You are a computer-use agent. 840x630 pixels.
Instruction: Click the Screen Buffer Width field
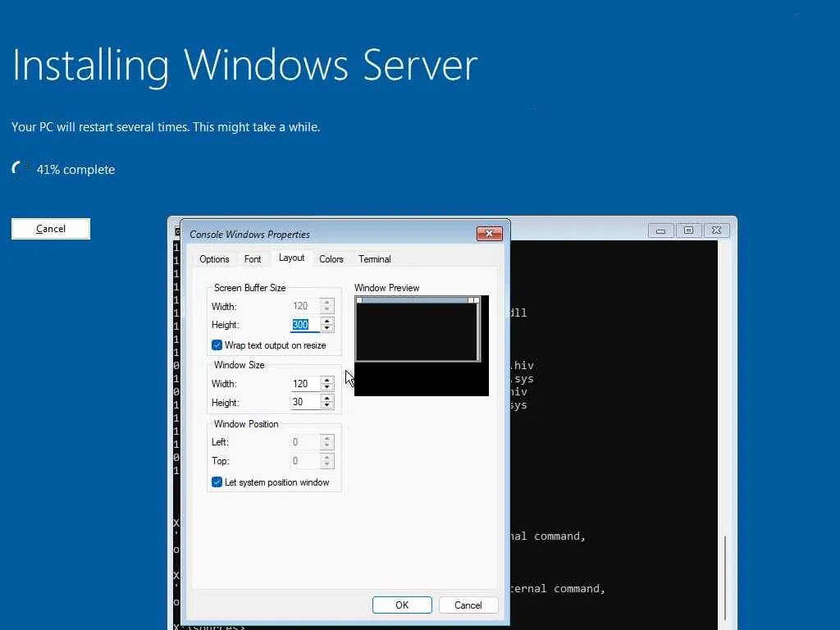(x=305, y=306)
